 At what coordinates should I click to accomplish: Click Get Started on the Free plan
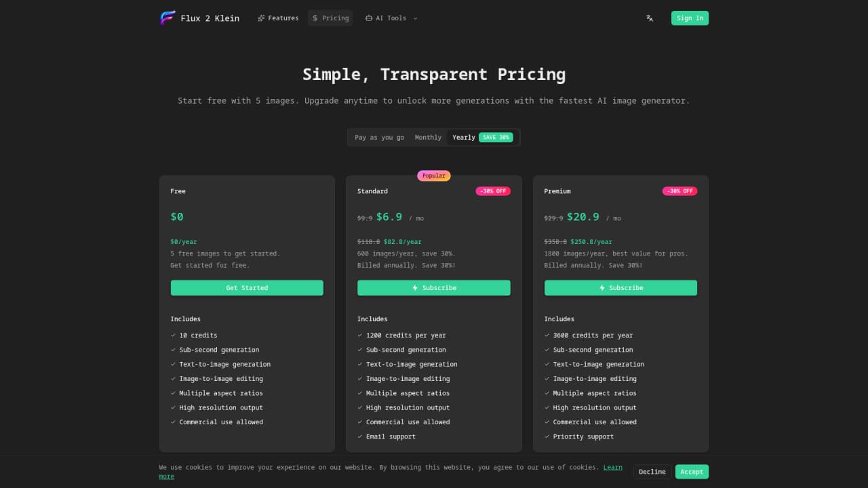[247, 288]
